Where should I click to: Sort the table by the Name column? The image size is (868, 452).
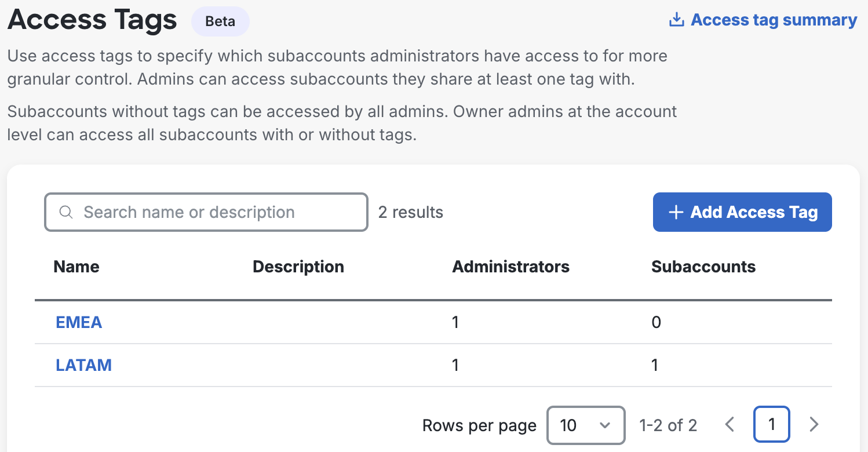coord(76,267)
